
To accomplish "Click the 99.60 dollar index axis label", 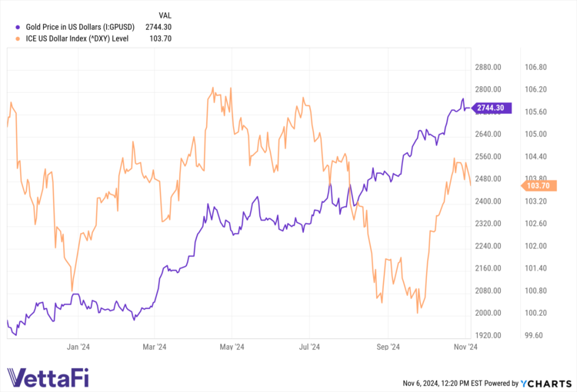I will point(532,336).
